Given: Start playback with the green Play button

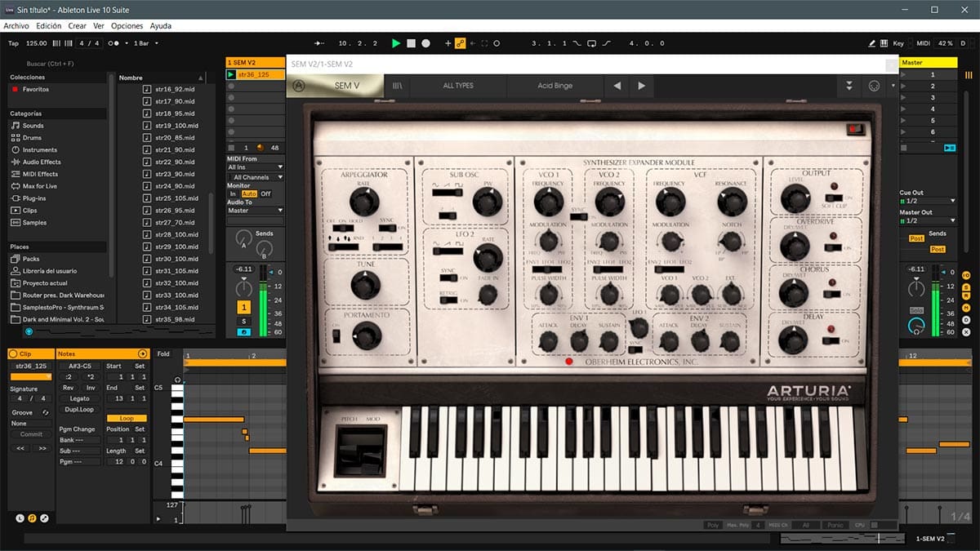Looking at the screenshot, I should [x=396, y=42].
